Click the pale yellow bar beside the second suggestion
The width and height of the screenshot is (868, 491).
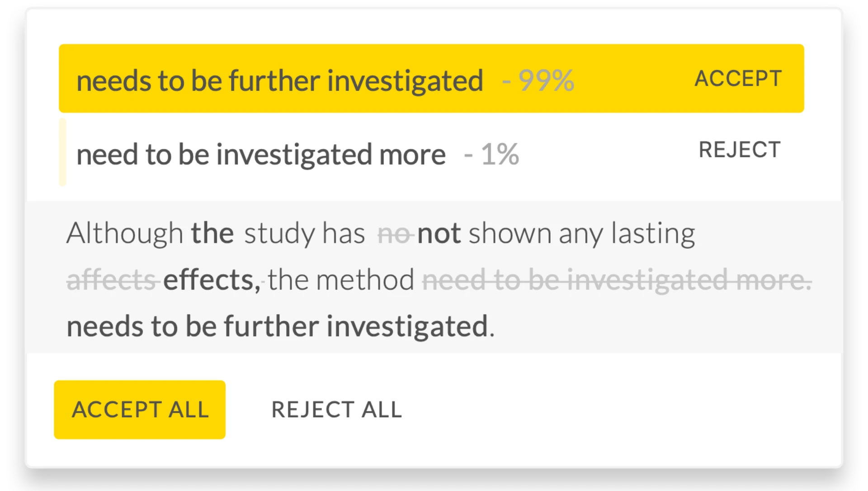coord(62,152)
